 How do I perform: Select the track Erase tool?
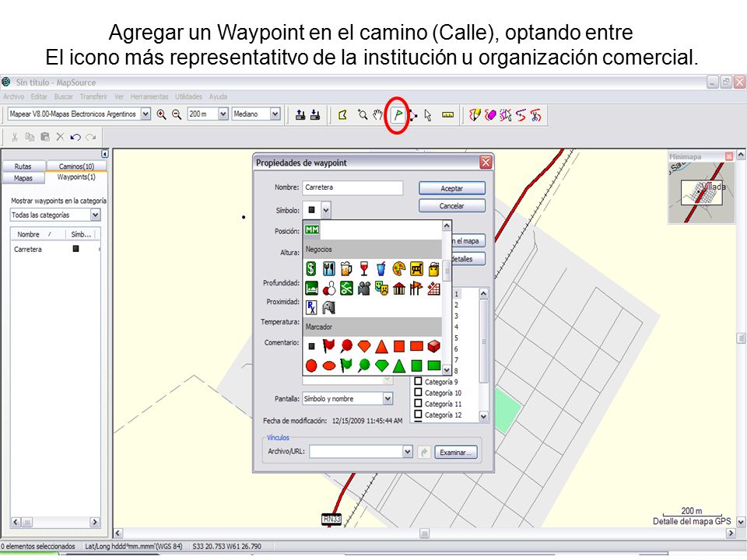click(x=490, y=115)
